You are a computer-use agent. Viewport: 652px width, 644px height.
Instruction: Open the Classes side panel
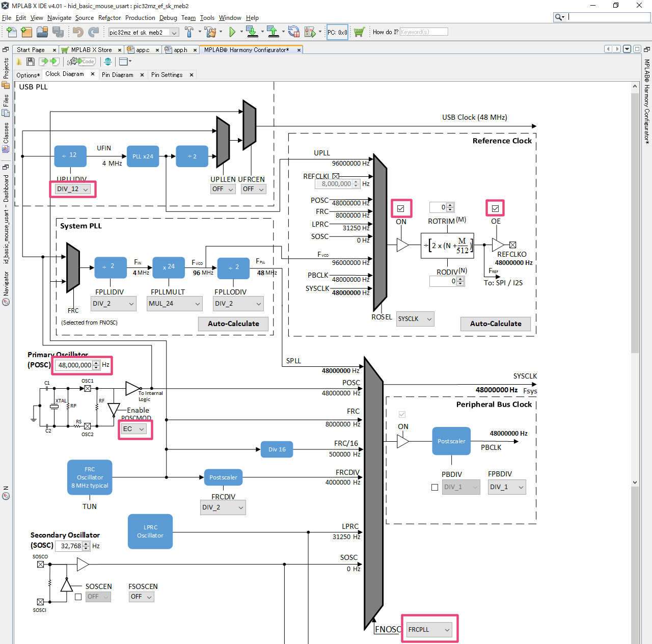click(6, 138)
